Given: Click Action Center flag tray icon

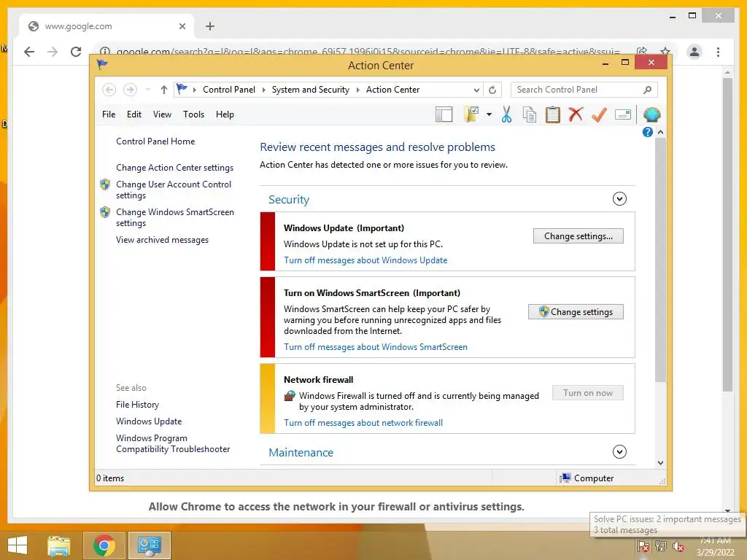Looking at the screenshot, I should tap(643, 547).
